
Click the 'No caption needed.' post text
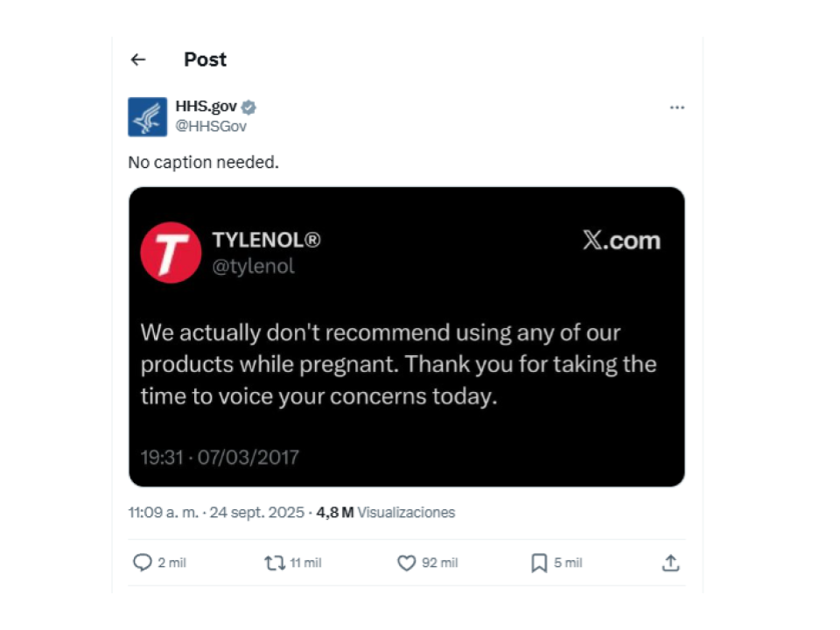(x=203, y=162)
